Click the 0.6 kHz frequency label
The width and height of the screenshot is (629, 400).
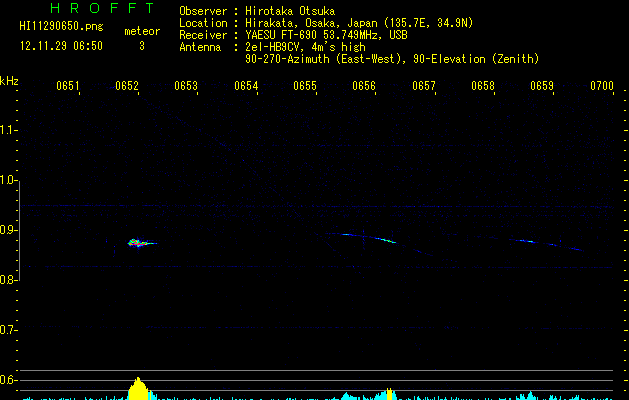coord(8,380)
